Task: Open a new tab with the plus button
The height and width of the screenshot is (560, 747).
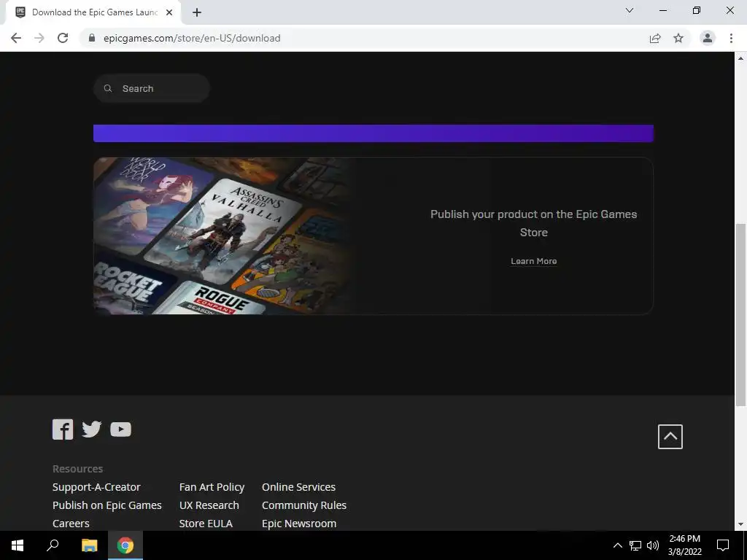Action: click(x=197, y=12)
